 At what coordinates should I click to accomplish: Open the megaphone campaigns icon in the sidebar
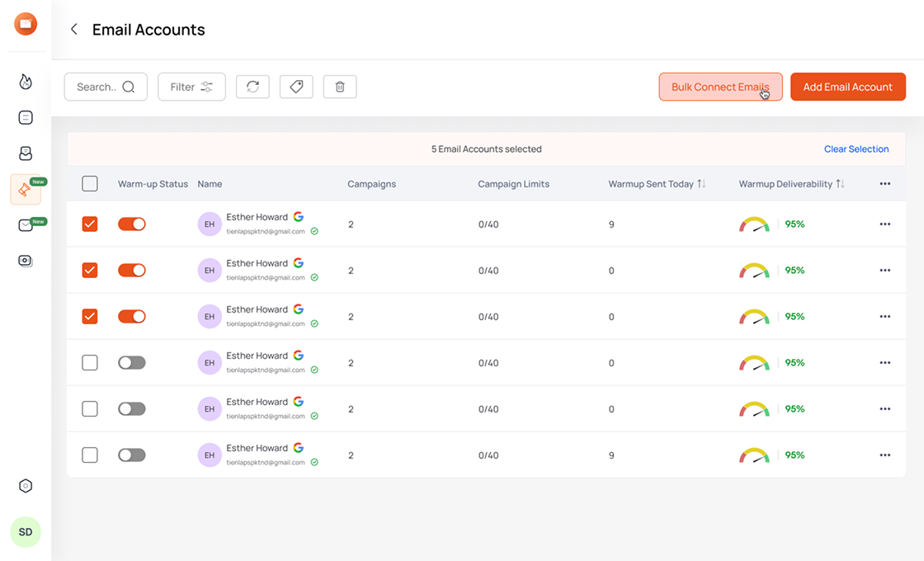[25, 189]
